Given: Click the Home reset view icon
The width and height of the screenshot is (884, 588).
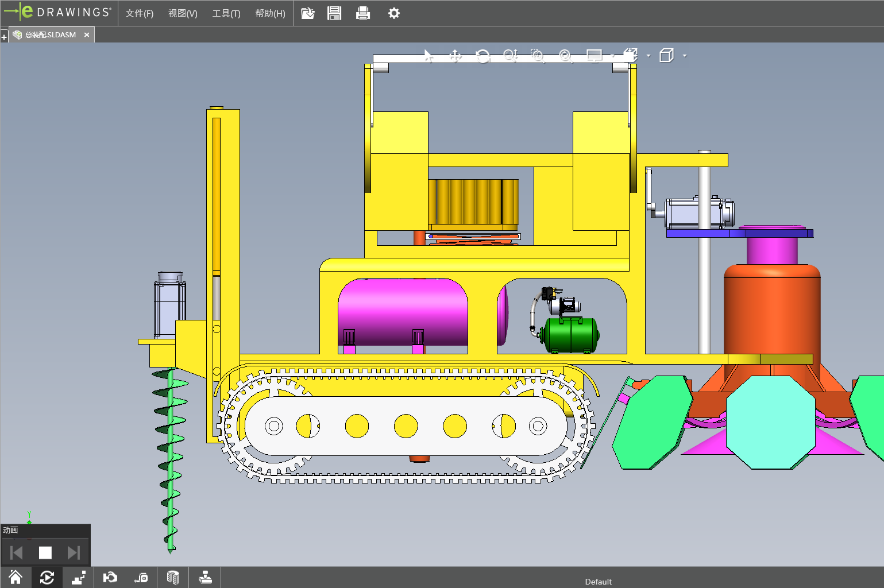Looking at the screenshot, I should pyautogui.click(x=16, y=578).
